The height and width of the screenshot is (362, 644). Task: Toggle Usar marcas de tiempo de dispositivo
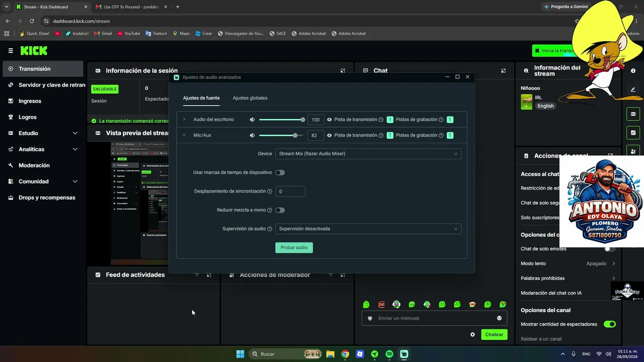pos(280,172)
